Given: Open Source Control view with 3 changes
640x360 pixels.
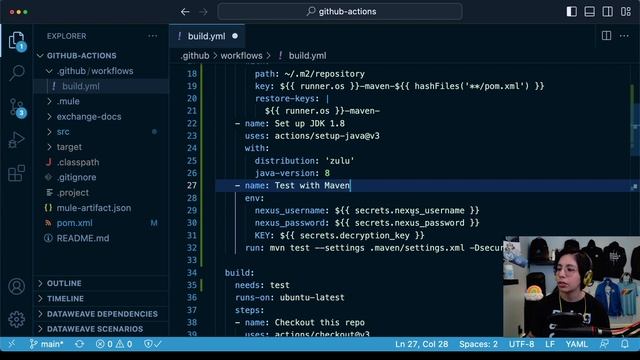Looking at the screenshot, I should point(17,107).
